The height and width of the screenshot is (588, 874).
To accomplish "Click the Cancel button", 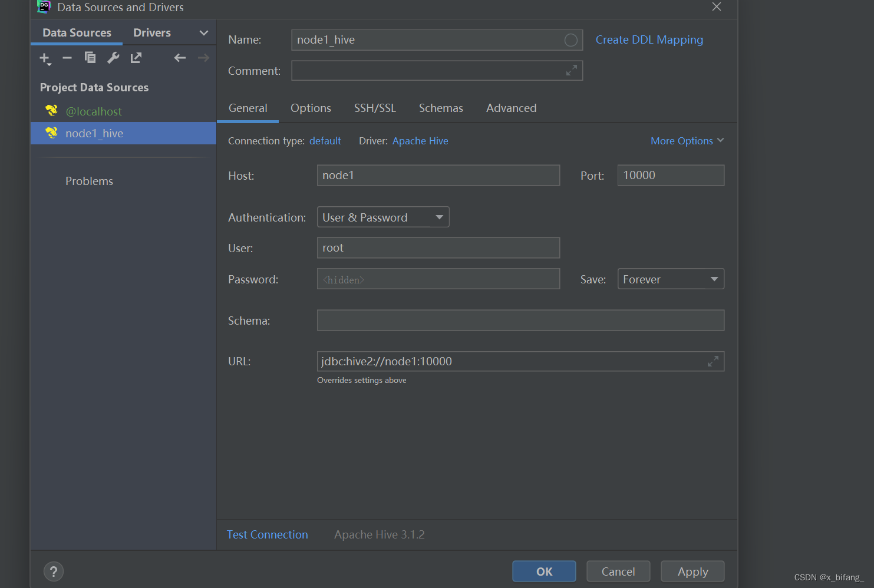I will tap(618, 572).
